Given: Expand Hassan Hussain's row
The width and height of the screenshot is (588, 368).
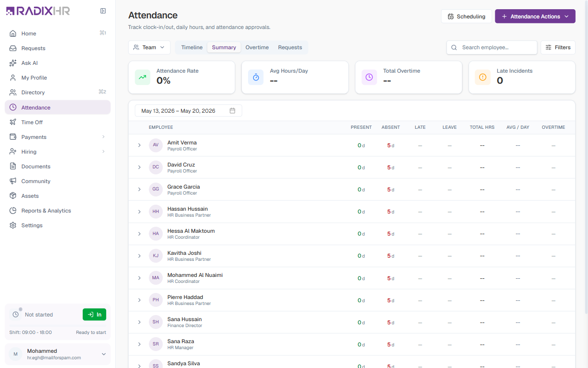Looking at the screenshot, I should point(139,212).
